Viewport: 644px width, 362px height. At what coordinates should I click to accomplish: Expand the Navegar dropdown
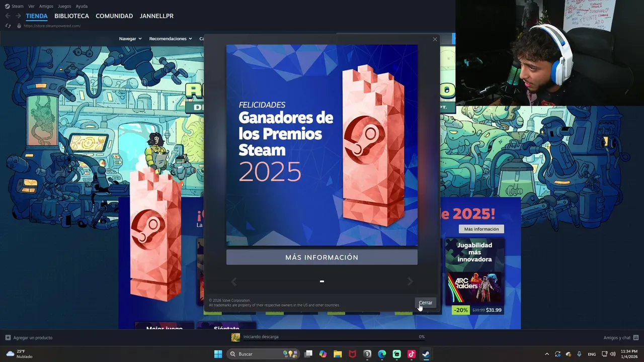[130, 39]
